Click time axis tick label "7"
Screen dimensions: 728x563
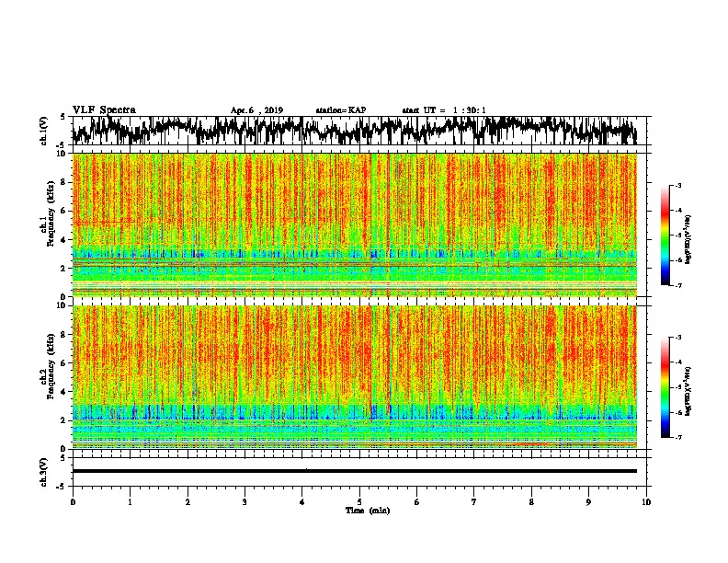(474, 502)
